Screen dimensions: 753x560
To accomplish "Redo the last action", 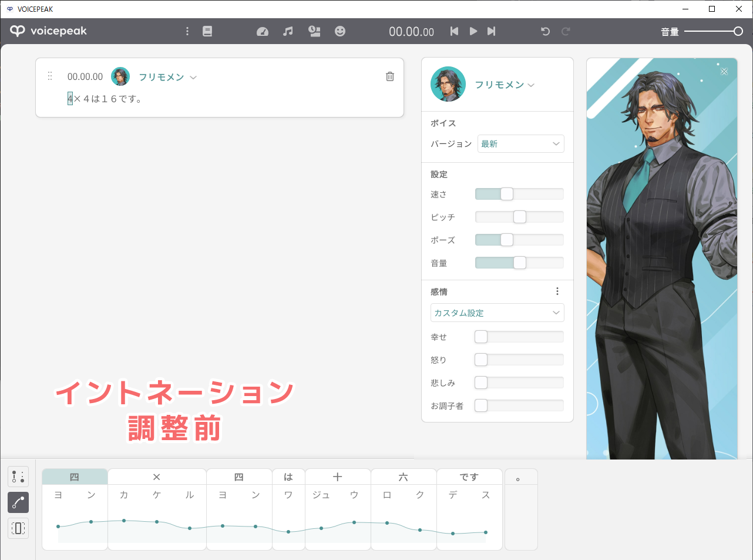I will [566, 31].
